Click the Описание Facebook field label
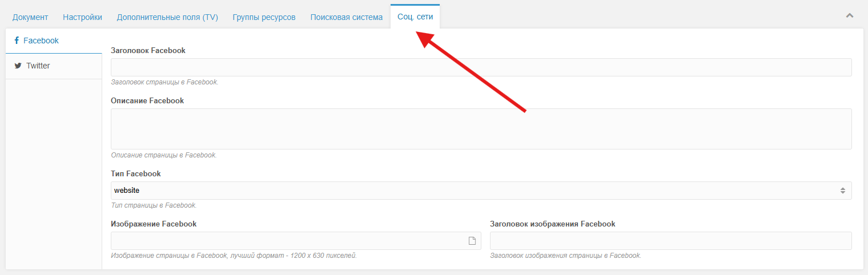This screenshot has width=868, height=275. (147, 100)
